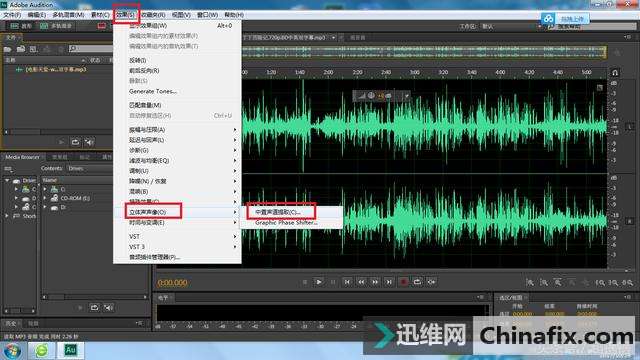This screenshot has height=360, width=640.
Task: Open the Window (窗口) menu
Action: pyautogui.click(x=207, y=15)
